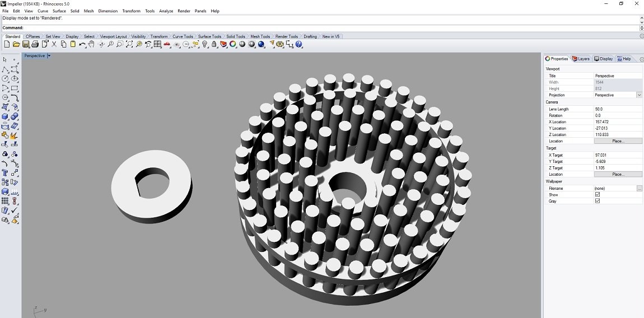Select the Box solid tool in sidebar
Image resolution: width=644 pixels, height=318 pixels.
[x=5, y=116]
